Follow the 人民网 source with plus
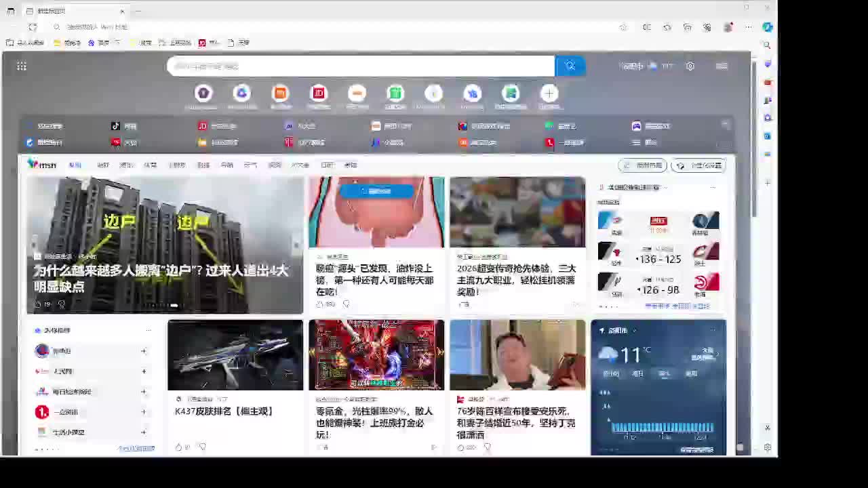Screen dimensions: 868x488 [144, 371]
